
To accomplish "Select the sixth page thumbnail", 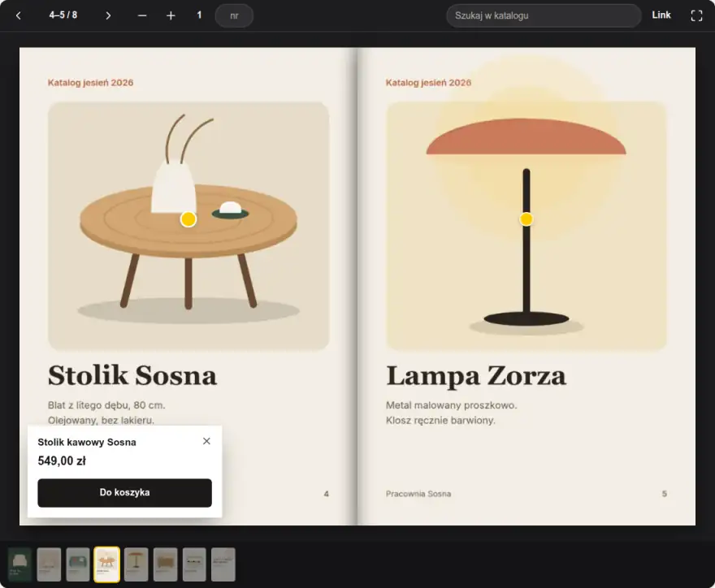I will click(x=165, y=564).
